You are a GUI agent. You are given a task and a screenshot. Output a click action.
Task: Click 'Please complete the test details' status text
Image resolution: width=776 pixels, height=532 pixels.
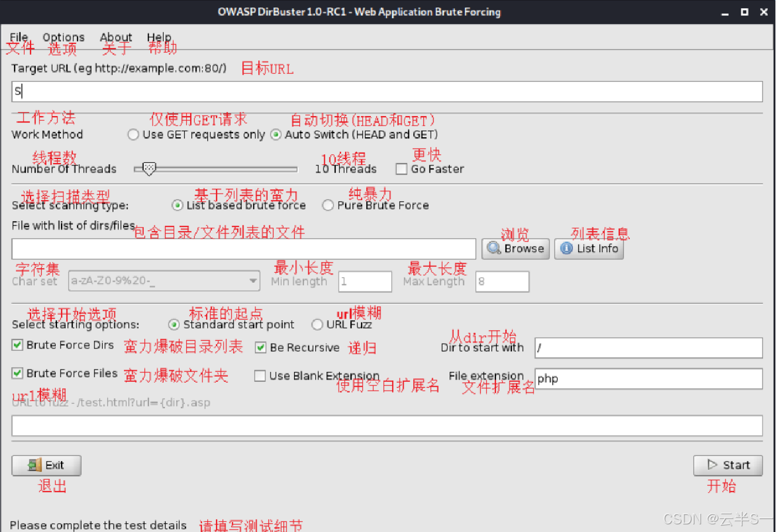pyautogui.click(x=98, y=525)
